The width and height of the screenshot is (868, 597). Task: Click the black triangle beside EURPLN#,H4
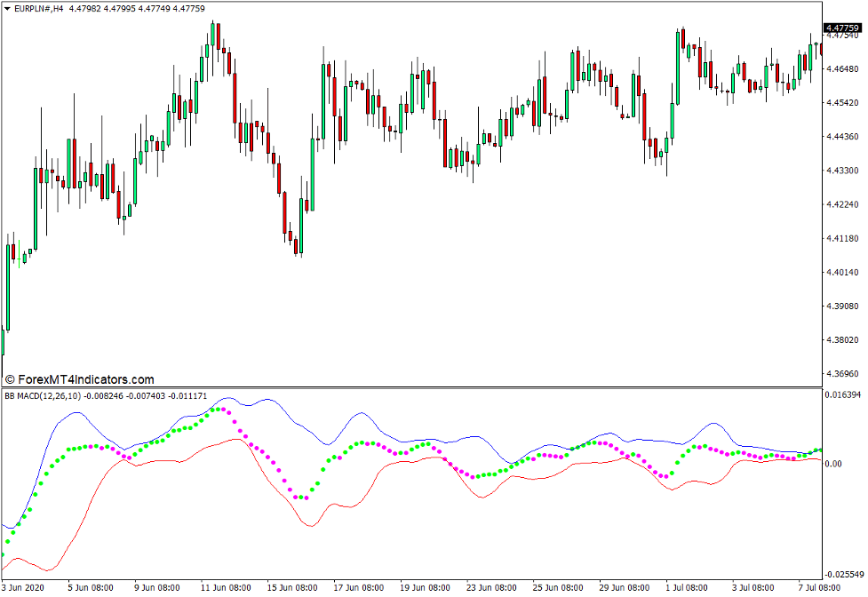pos(7,9)
